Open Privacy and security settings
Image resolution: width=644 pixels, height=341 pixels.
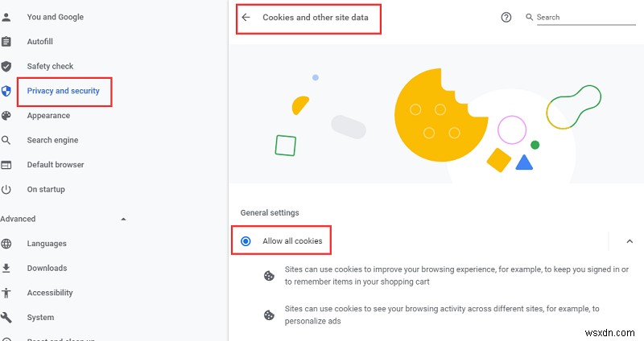pyautogui.click(x=64, y=91)
